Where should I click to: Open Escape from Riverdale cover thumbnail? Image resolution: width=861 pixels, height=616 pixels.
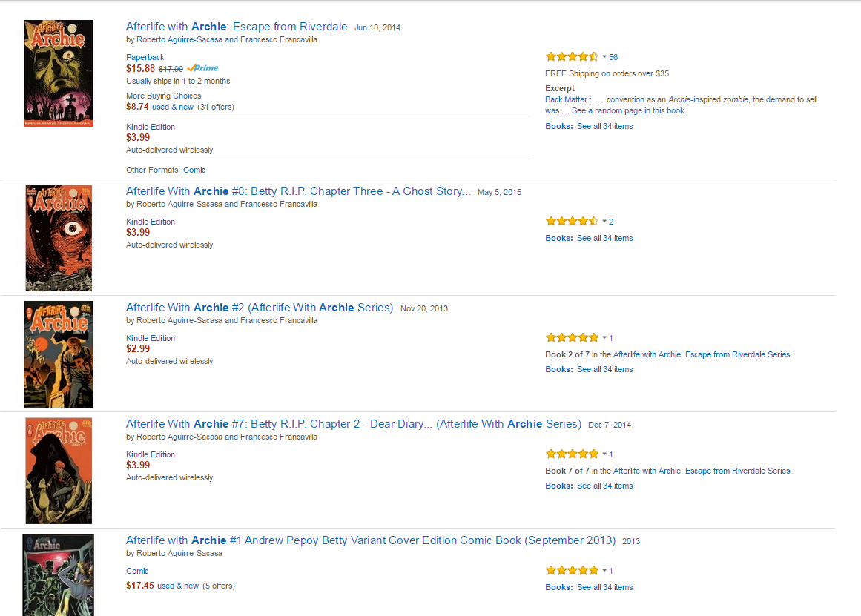tap(59, 73)
